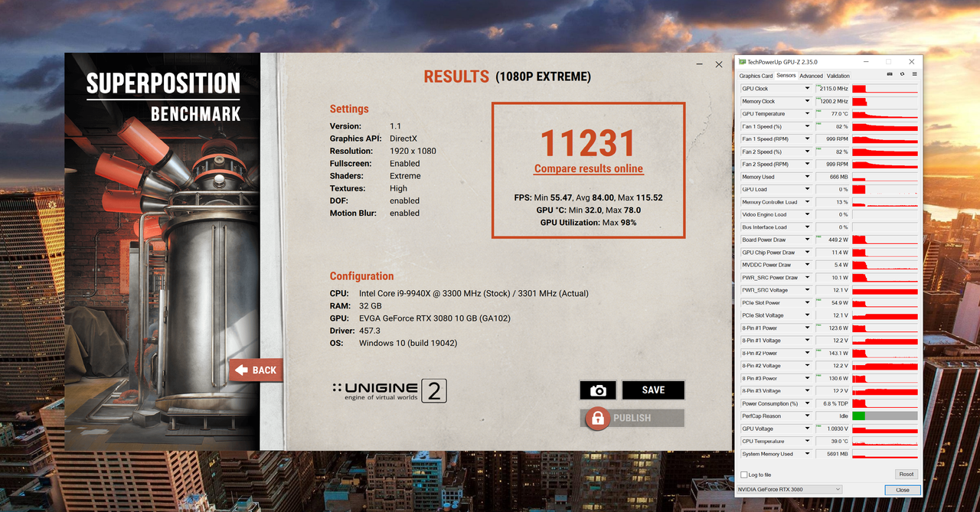Open the System Memory Used dropdown arrow
980x512 pixels.
tap(807, 455)
